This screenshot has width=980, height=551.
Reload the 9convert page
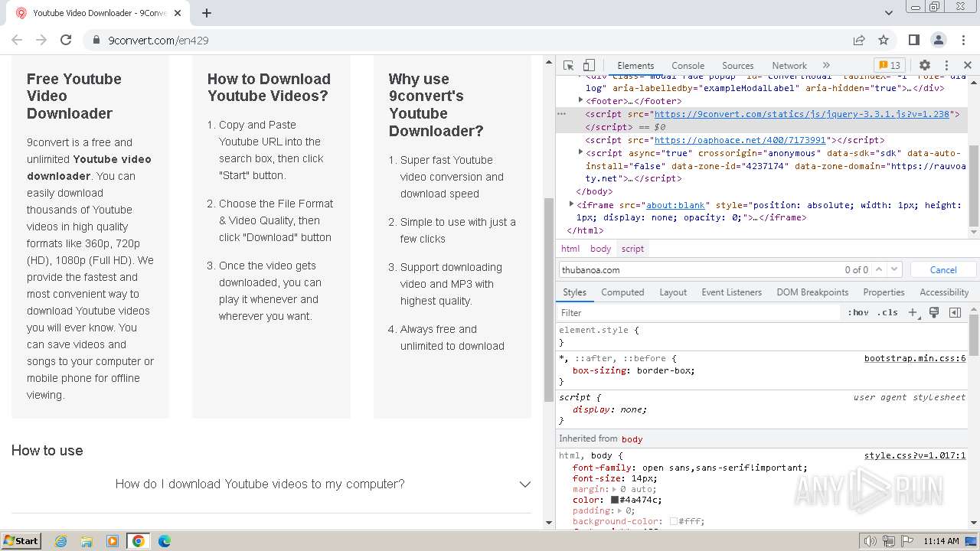point(66,40)
